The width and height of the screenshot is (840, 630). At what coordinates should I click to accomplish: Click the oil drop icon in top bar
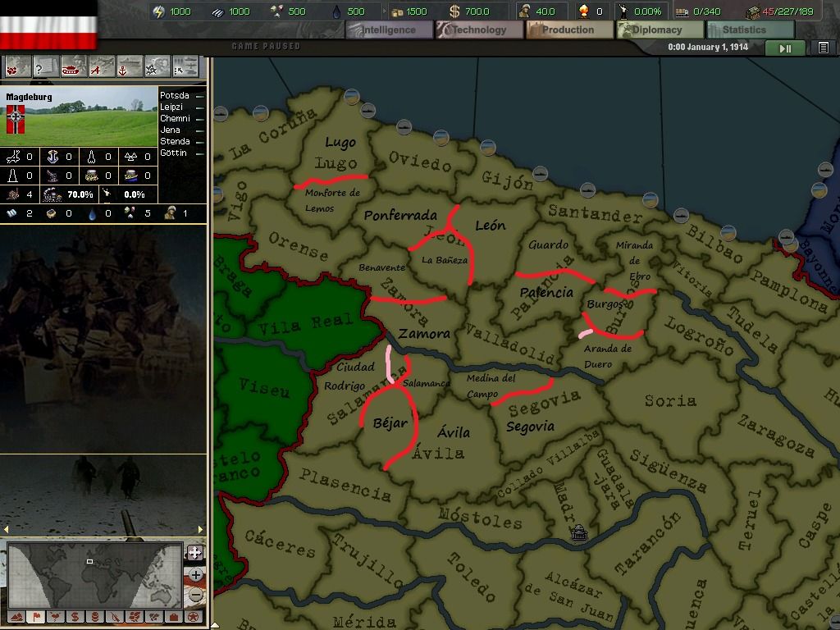336,11
